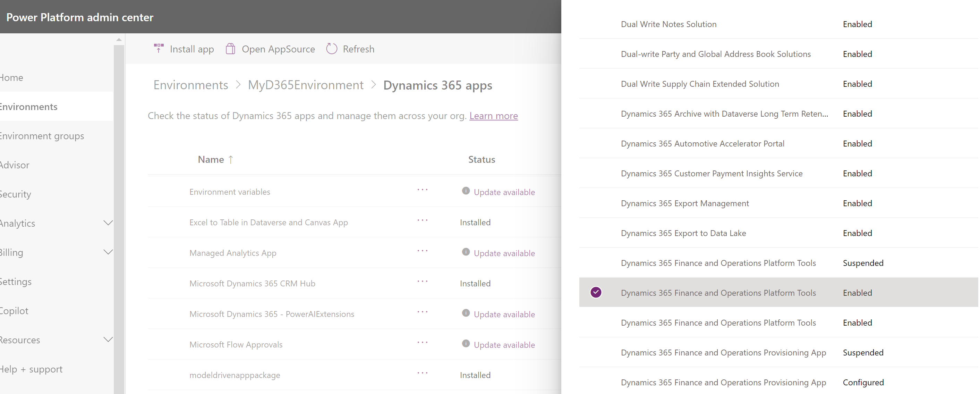Click Update available for Microsoft Dynamics 365 PowerAIExtensions
The image size is (980, 394).
(504, 314)
